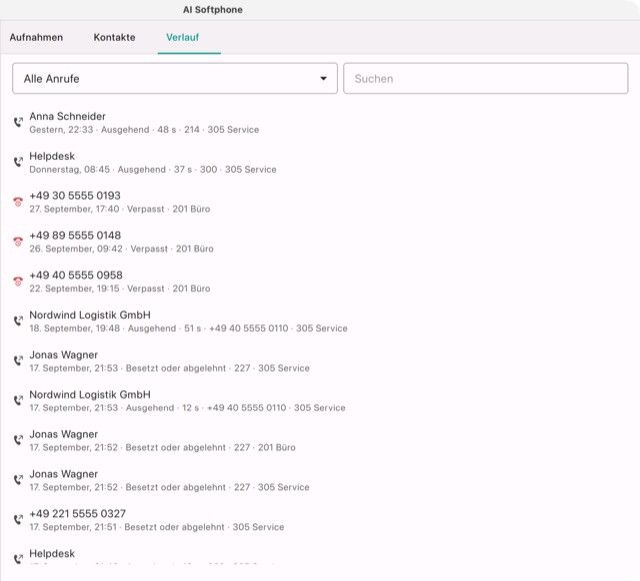Select Jonas Wagner above 201 Büro details
This screenshot has width=640, height=581.
pos(63,434)
